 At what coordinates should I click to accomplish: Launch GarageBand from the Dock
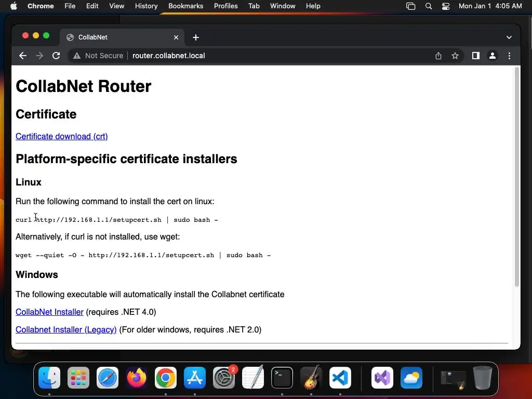click(x=311, y=378)
